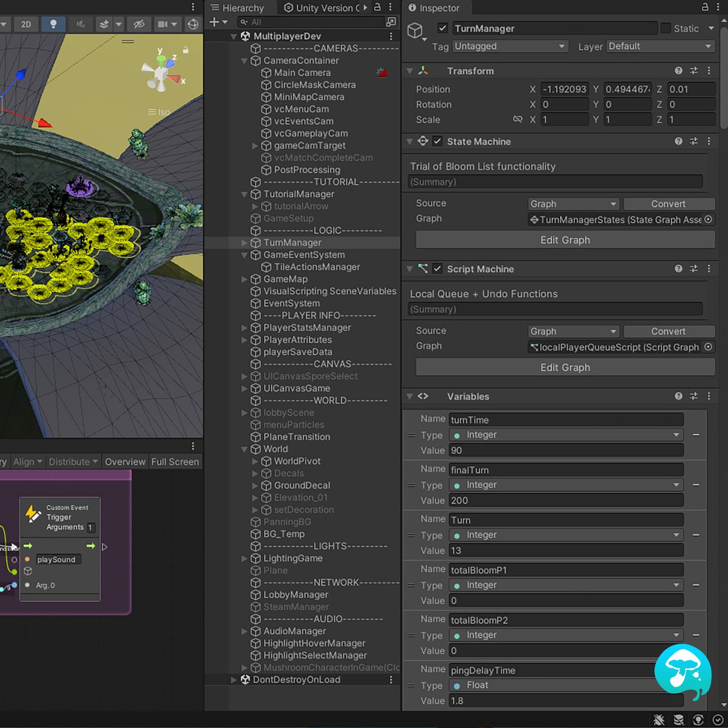Collapse World object
Image resolution: width=728 pixels, height=728 pixels.
tap(244, 449)
